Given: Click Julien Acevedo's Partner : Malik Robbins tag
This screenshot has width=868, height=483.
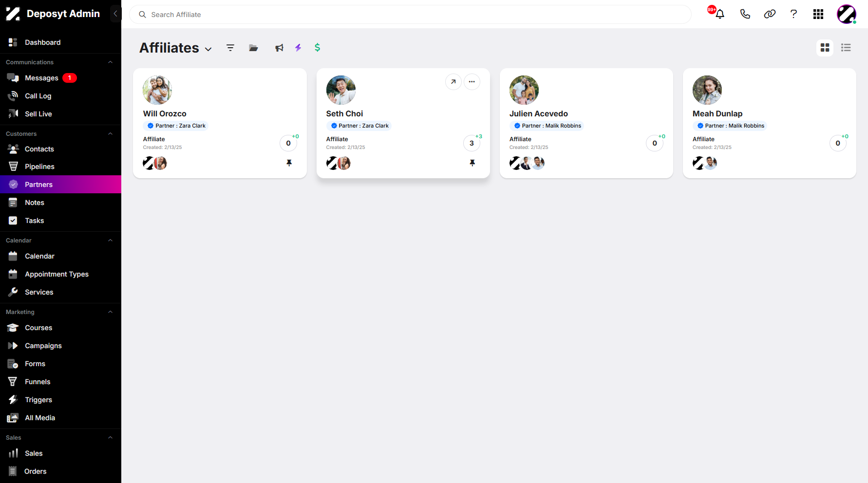Looking at the screenshot, I should (x=547, y=126).
